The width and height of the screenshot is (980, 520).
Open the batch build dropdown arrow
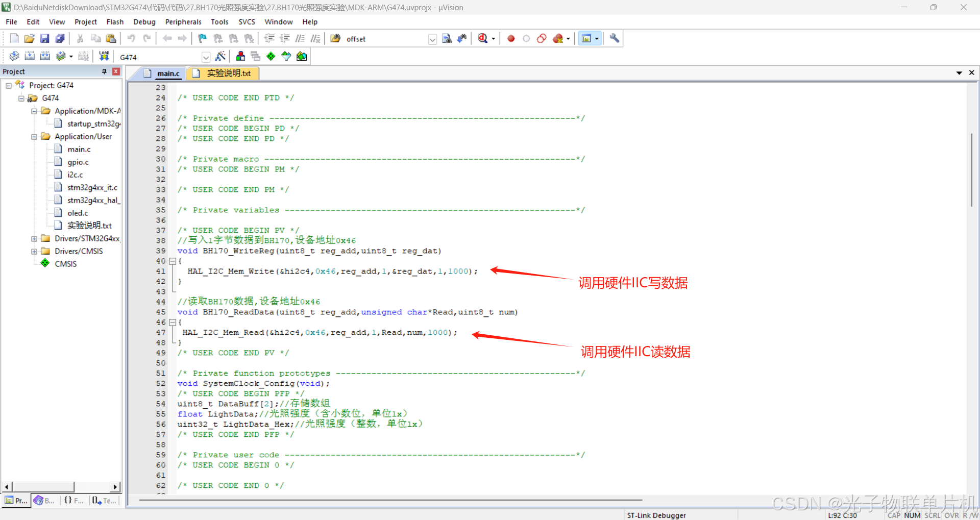point(71,57)
